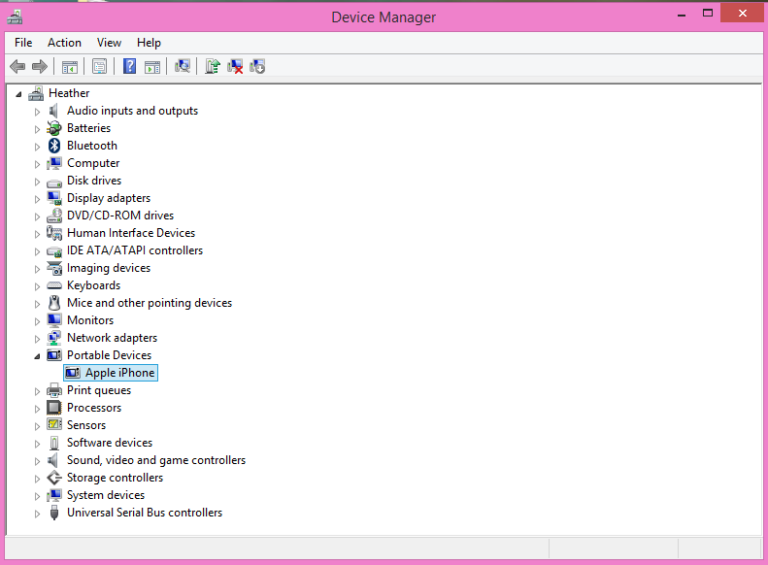The image size is (768, 565).
Task: Collapse the Heather root computer node
Action: [21, 94]
